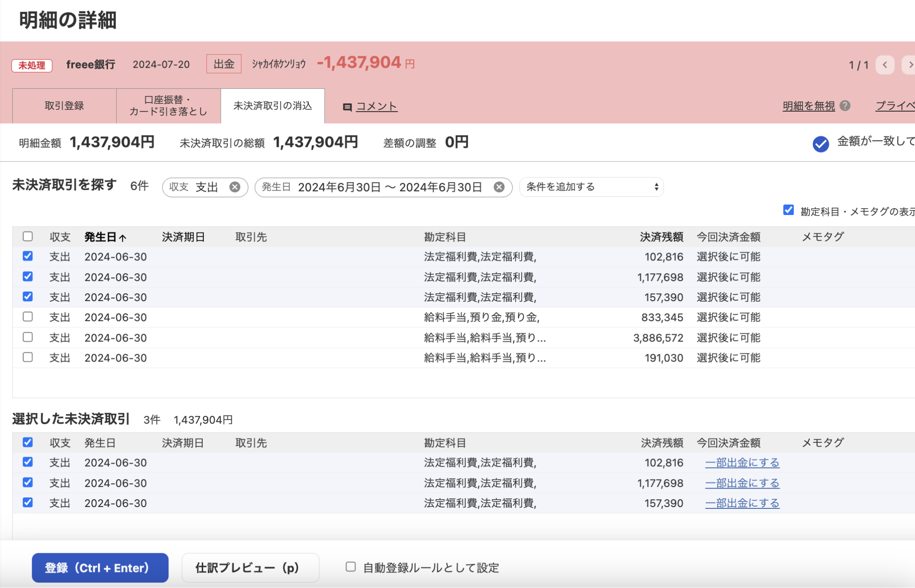Uncheck the search table row with 102,816
The image size is (915, 588).
click(x=28, y=256)
